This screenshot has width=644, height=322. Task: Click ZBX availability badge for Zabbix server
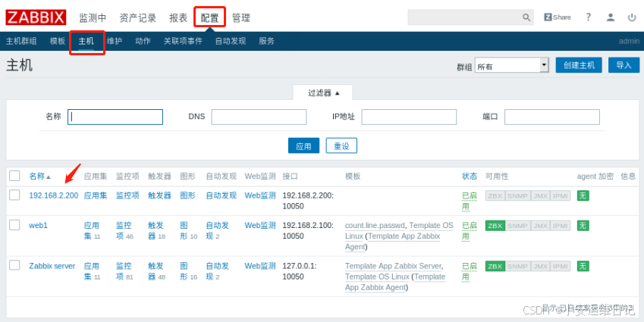pos(495,266)
